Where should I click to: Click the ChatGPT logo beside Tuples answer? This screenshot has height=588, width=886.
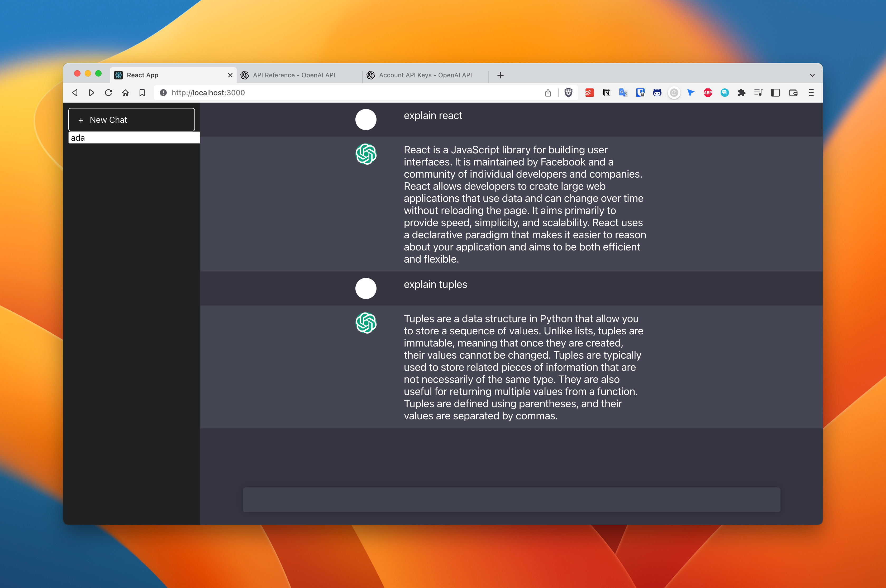[x=366, y=323]
